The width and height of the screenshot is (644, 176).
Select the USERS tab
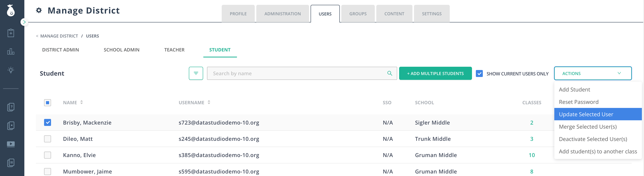(x=325, y=14)
